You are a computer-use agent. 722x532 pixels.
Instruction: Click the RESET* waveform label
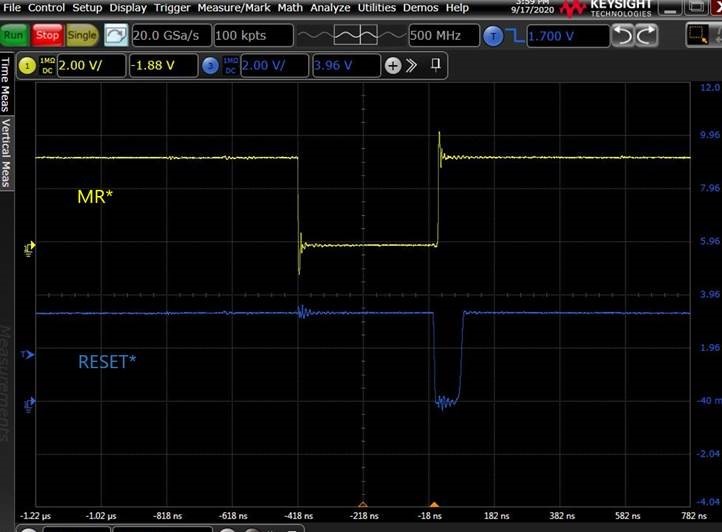107,362
